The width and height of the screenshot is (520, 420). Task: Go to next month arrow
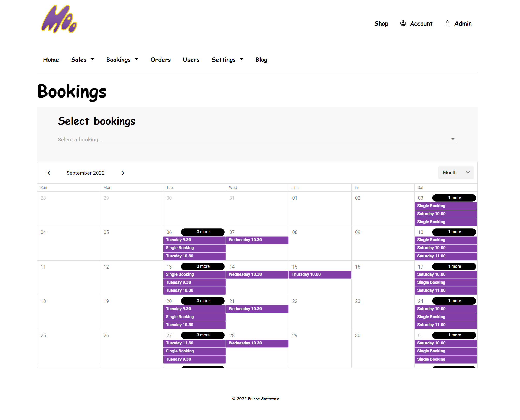(123, 173)
